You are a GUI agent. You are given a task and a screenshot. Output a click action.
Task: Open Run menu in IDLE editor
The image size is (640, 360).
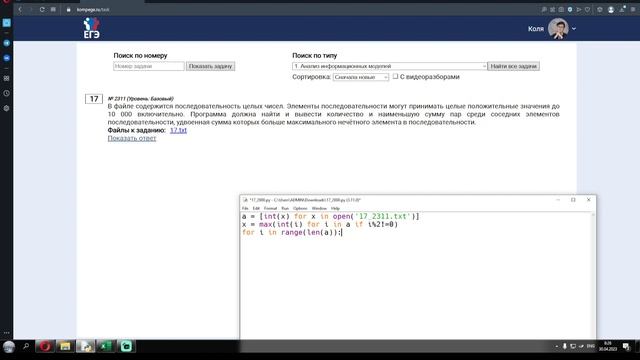point(285,208)
